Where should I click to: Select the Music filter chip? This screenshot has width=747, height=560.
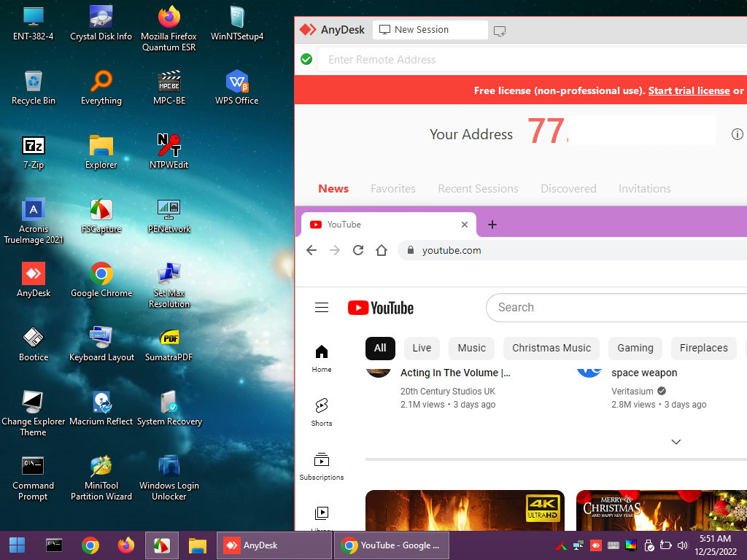tap(472, 348)
